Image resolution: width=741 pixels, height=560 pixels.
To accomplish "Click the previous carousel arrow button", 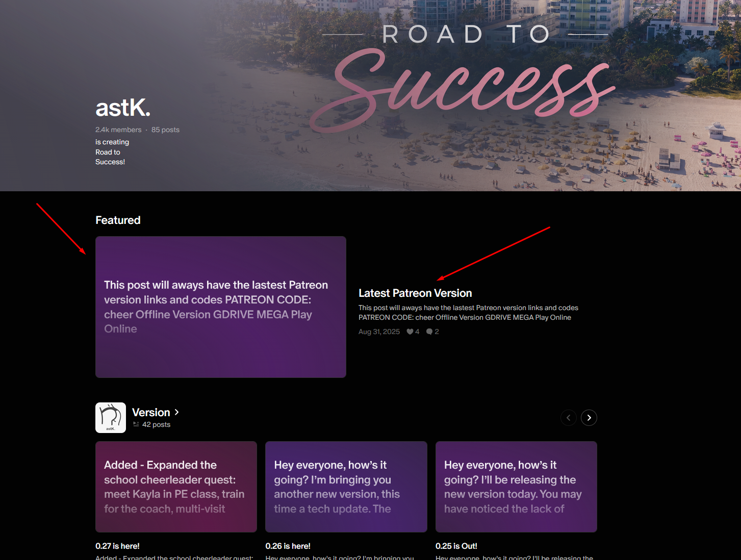I will pos(569,418).
